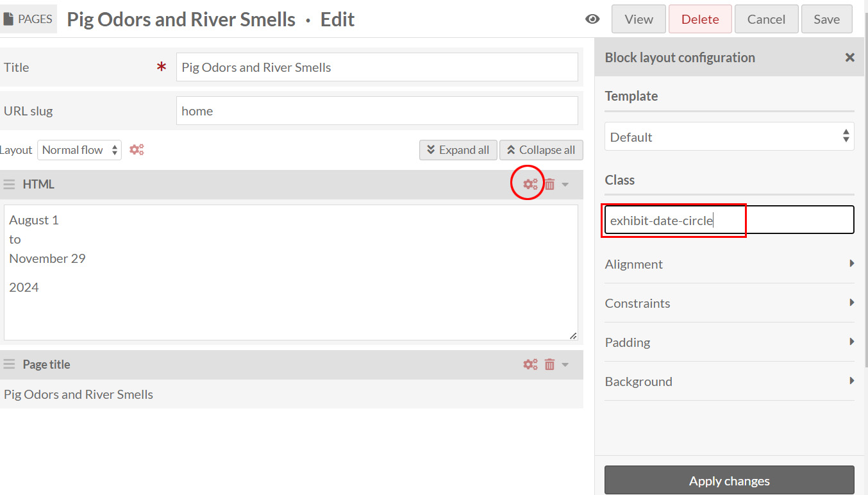
Task: Click into the Class text field
Action: click(729, 221)
